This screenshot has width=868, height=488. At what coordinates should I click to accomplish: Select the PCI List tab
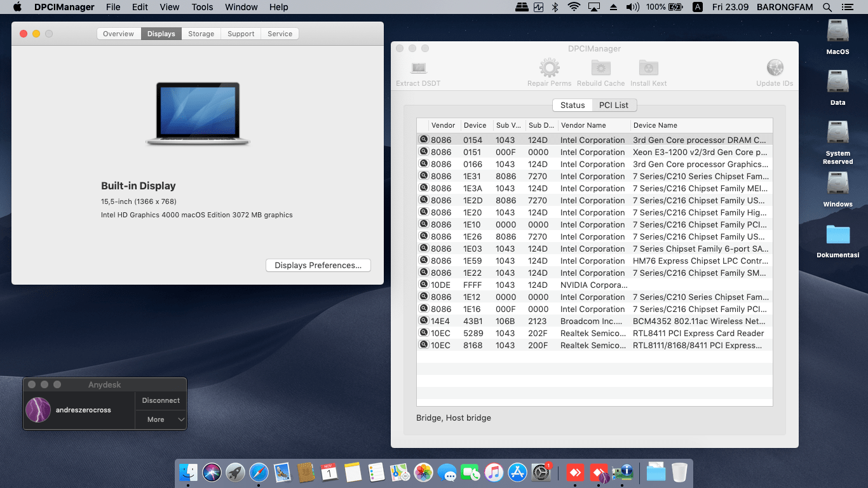(614, 105)
